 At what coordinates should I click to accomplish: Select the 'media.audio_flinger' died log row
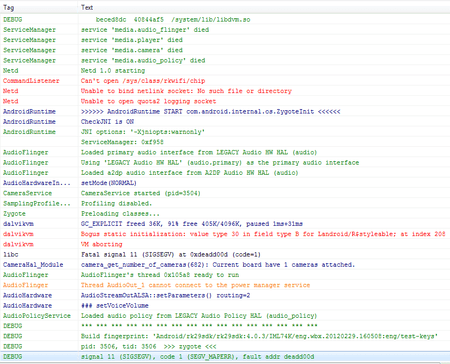pos(225,30)
